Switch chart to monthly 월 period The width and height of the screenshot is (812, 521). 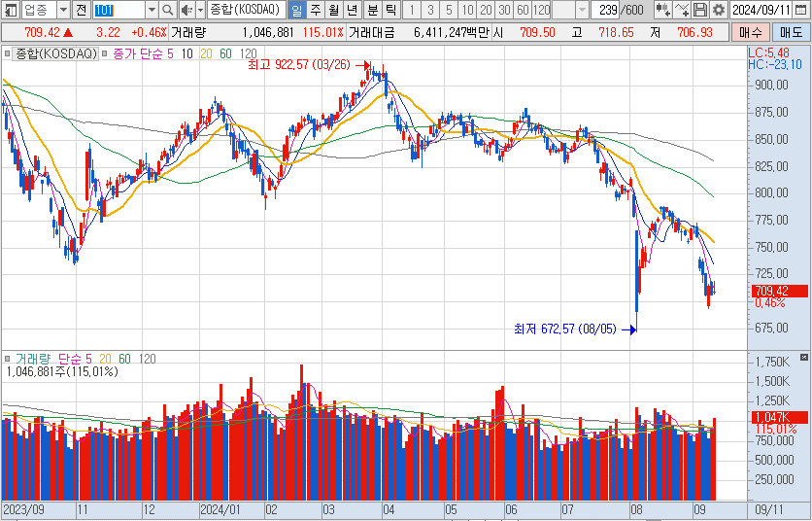coord(334,10)
